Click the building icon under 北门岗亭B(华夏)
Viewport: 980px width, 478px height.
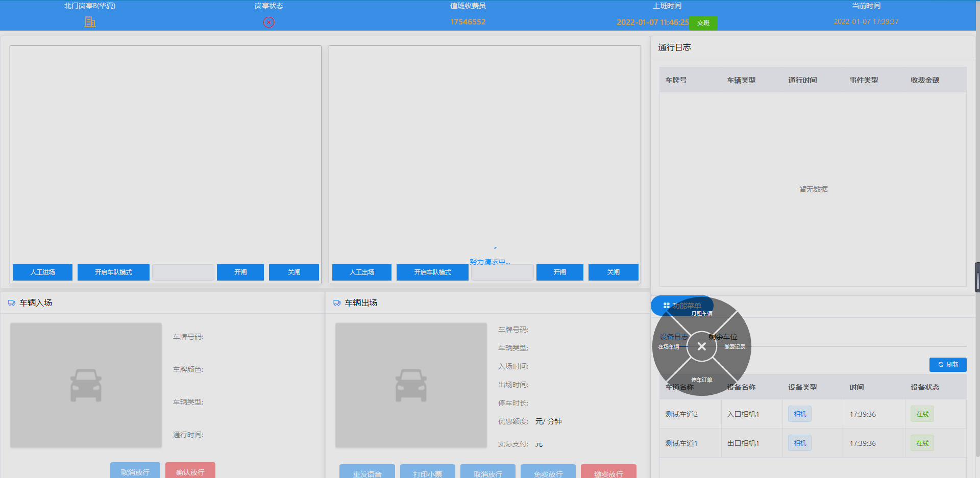click(x=90, y=22)
